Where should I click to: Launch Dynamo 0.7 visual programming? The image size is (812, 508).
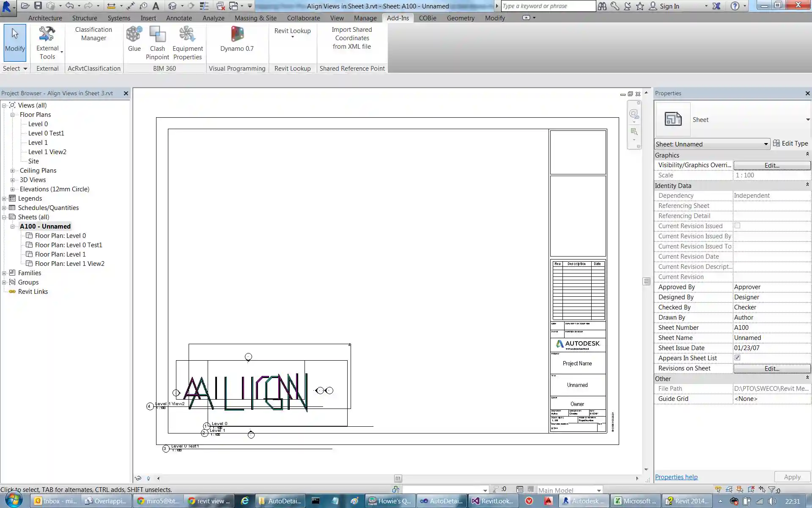tap(237, 35)
